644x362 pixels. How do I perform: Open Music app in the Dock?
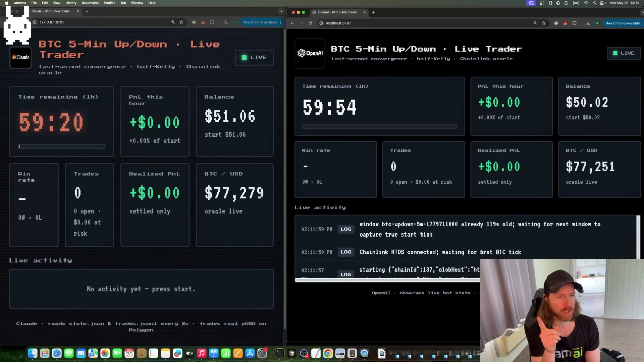tap(202, 353)
